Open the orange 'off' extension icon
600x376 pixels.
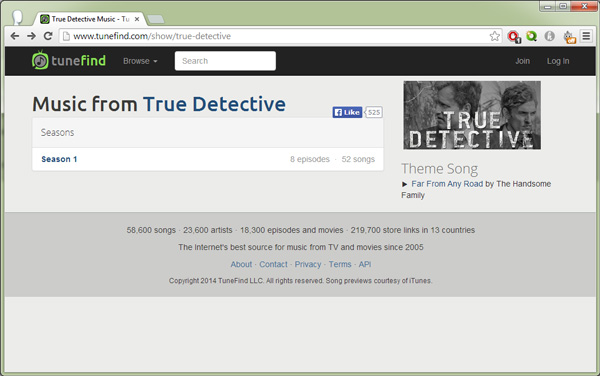click(569, 37)
